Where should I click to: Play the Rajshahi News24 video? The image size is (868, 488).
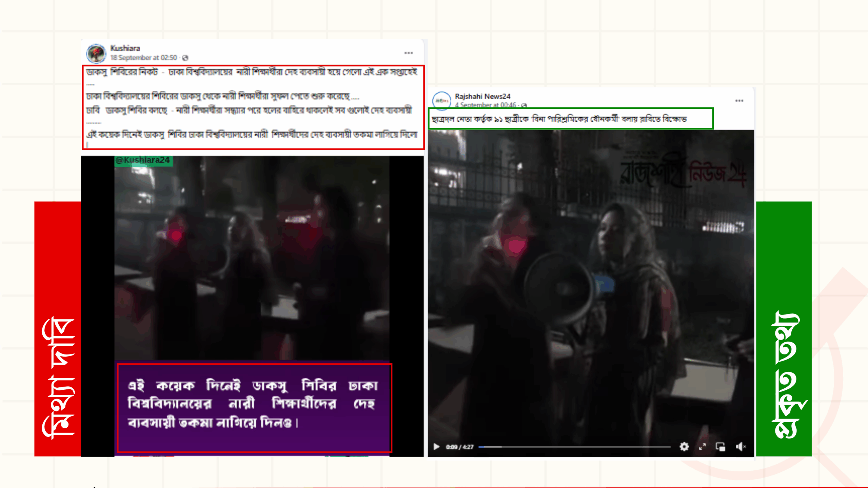tap(436, 447)
